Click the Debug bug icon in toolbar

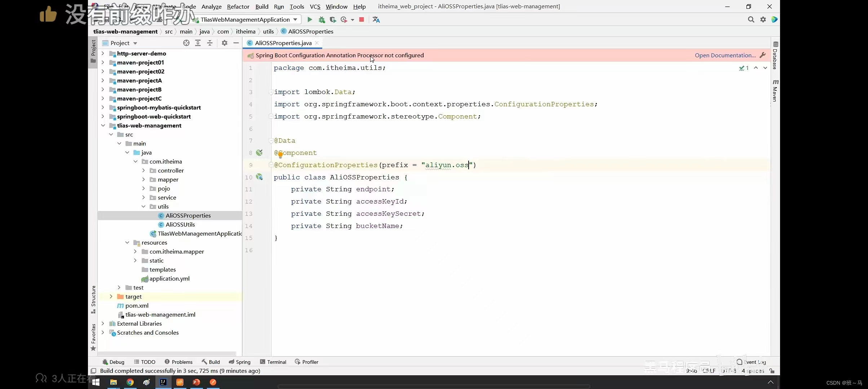point(322,20)
